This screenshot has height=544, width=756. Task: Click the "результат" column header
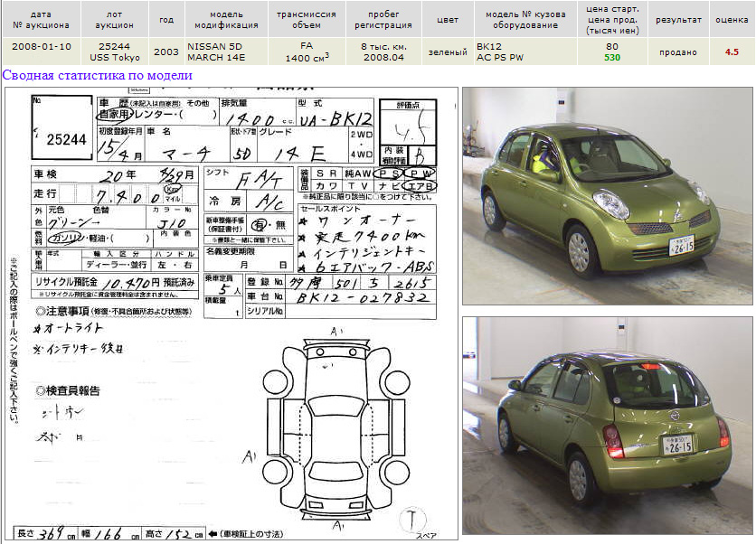click(x=678, y=20)
